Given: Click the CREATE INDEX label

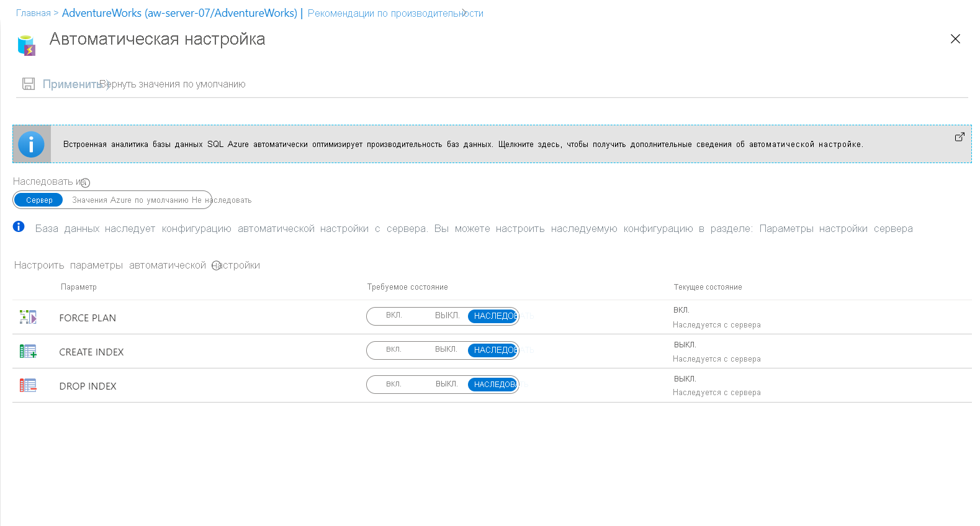Looking at the screenshot, I should pyautogui.click(x=91, y=352).
